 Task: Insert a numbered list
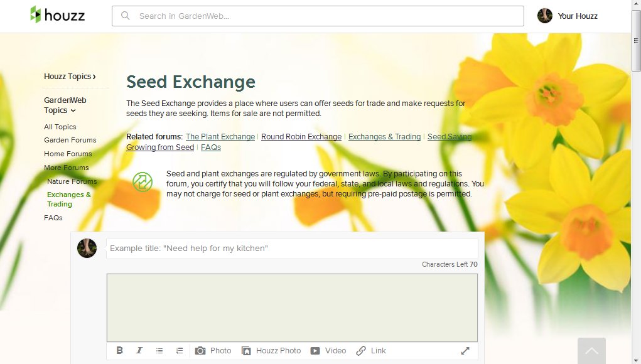(x=180, y=351)
